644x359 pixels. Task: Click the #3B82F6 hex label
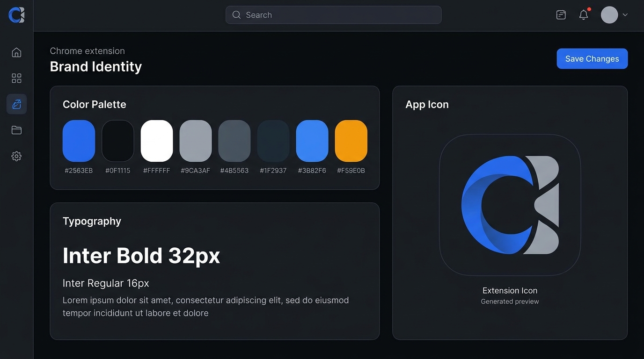(312, 171)
